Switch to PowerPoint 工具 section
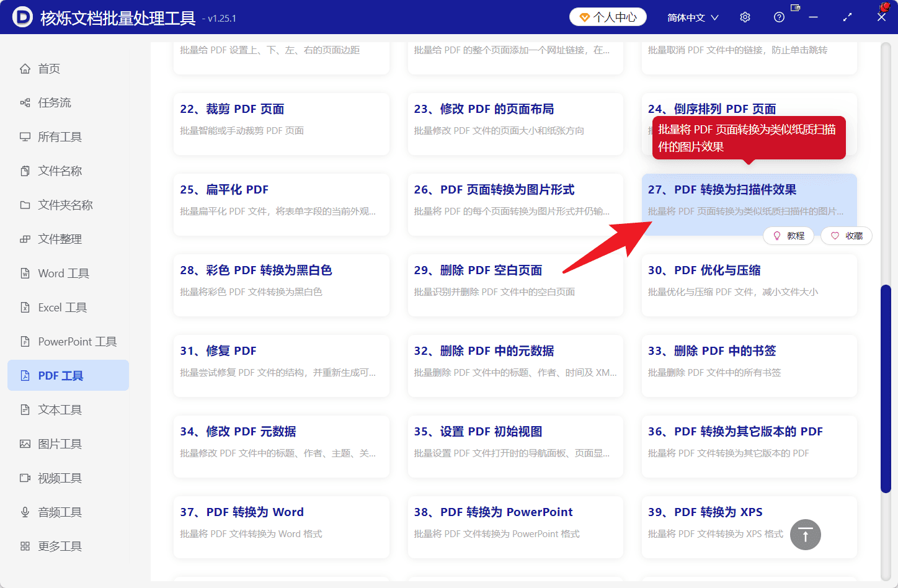The width and height of the screenshot is (898, 588). pos(68,342)
